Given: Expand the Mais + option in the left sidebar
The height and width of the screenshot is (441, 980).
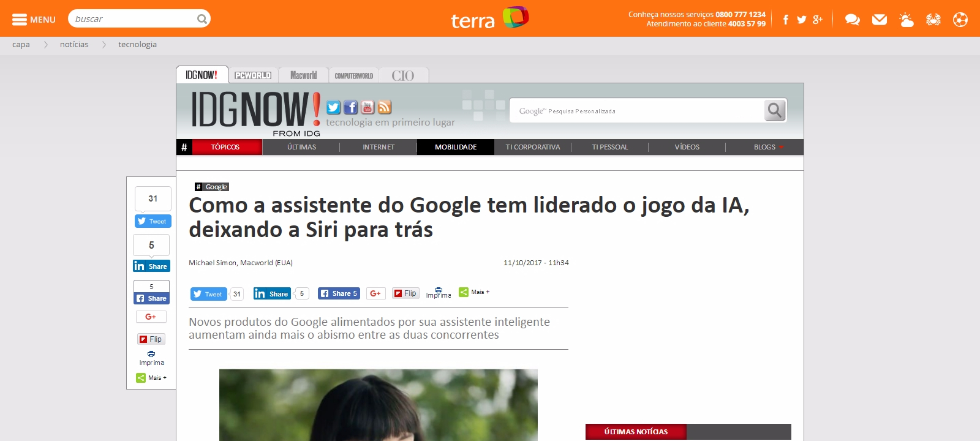Looking at the screenshot, I should click(151, 378).
